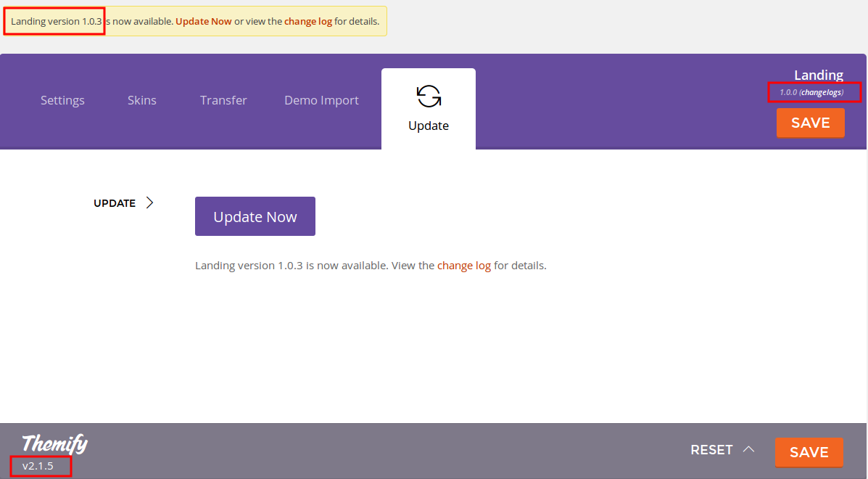Click the RESET button in footer
This screenshot has width=868, height=479.
(x=711, y=450)
